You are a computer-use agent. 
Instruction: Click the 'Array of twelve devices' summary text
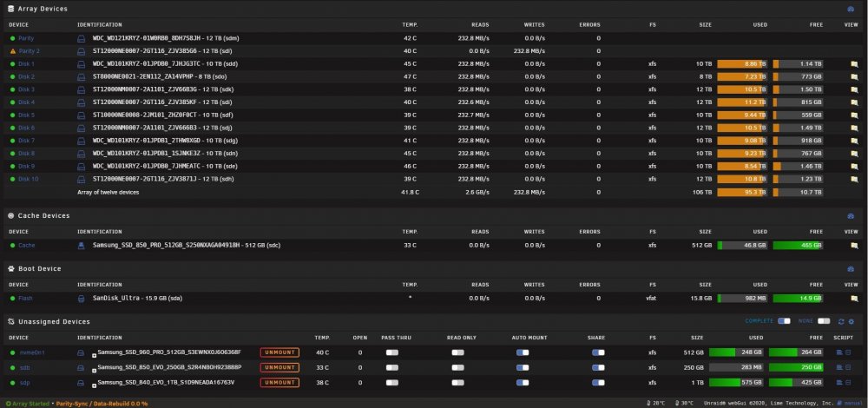click(108, 193)
